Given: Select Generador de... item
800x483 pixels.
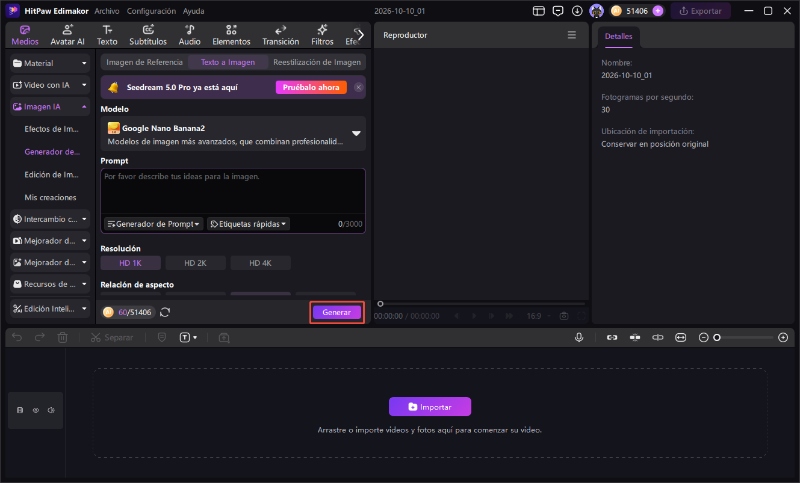Looking at the screenshot, I should click(x=52, y=151).
